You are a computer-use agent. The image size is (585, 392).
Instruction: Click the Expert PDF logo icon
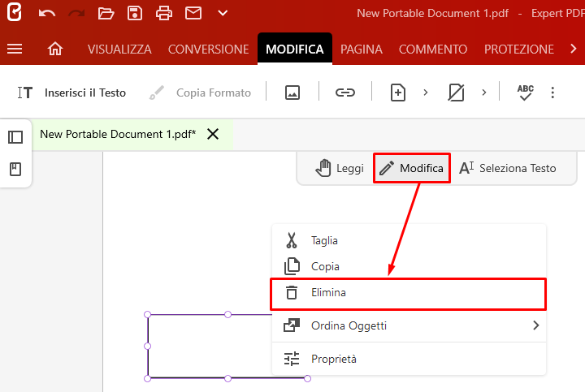point(14,12)
